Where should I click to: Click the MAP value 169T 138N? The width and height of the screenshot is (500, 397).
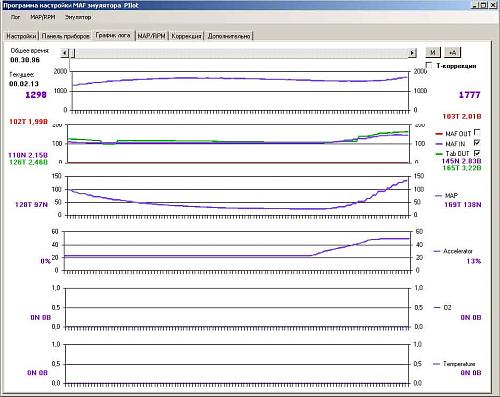tap(463, 205)
